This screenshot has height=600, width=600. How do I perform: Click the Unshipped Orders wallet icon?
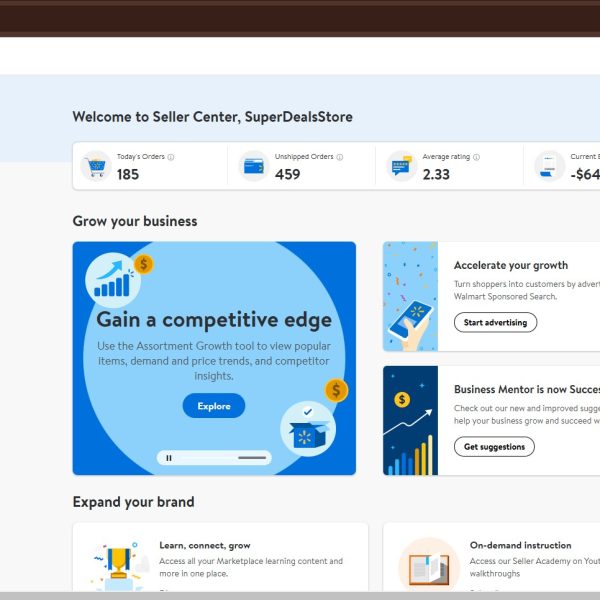click(x=255, y=166)
